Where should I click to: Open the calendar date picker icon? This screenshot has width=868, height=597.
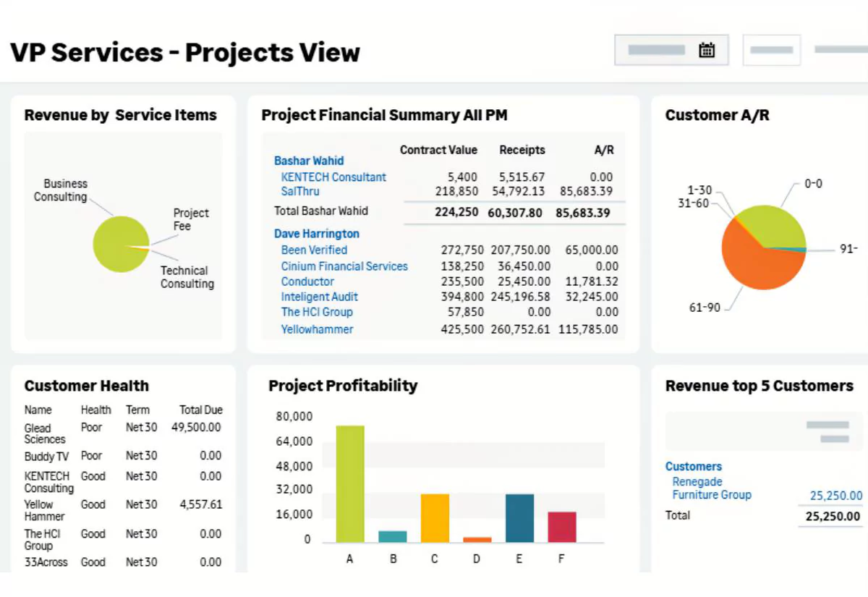pos(707,50)
